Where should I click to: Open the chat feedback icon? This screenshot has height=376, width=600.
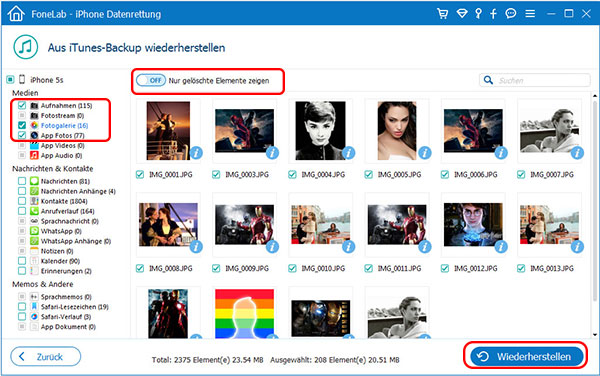511,14
